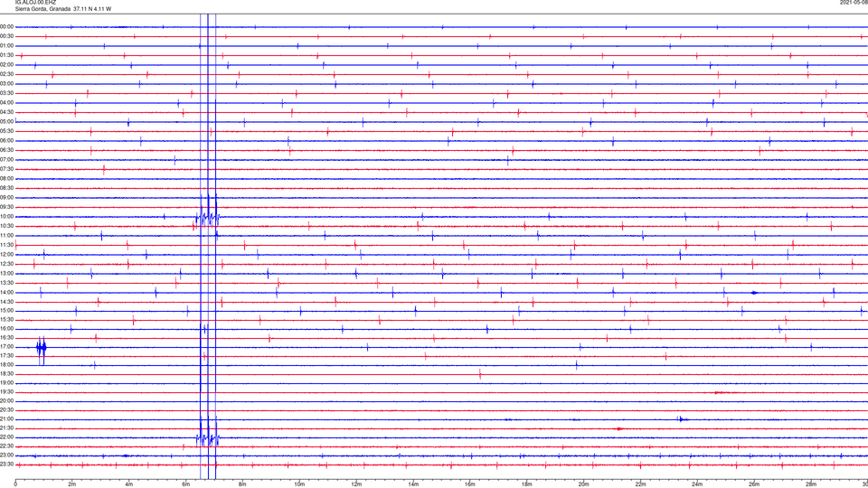Click the 17:30 row label
The height and width of the screenshot is (488, 868).
coord(7,356)
